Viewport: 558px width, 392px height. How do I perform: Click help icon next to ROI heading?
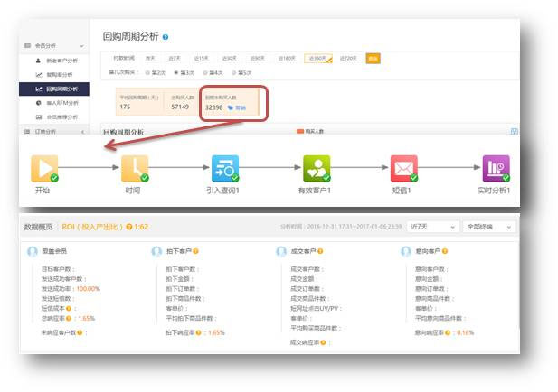[130, 227]
